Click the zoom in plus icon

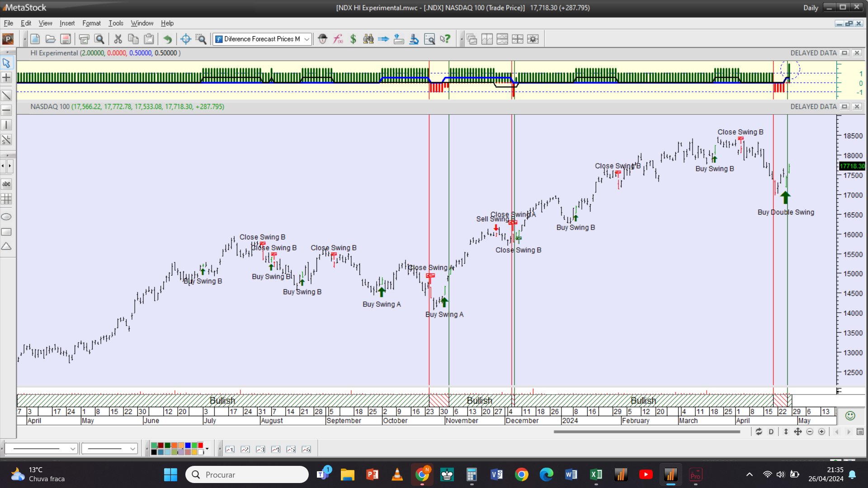point(821,432)
